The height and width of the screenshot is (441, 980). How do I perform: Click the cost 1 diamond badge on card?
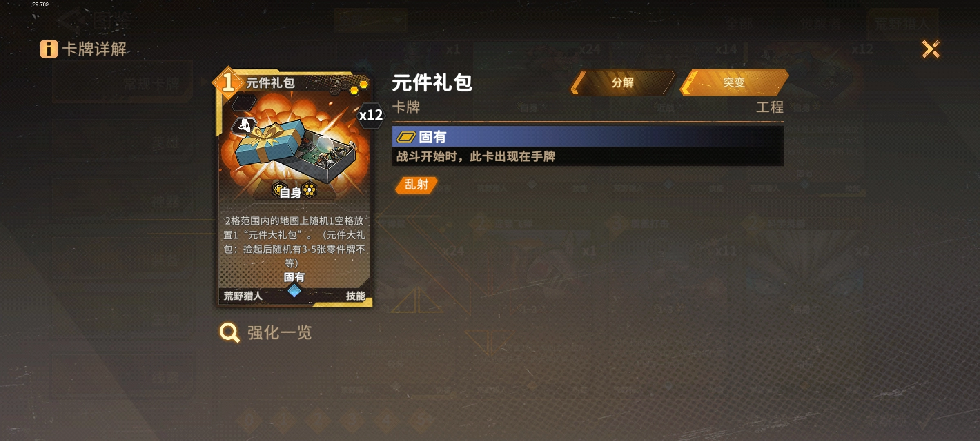click(228, 82)
